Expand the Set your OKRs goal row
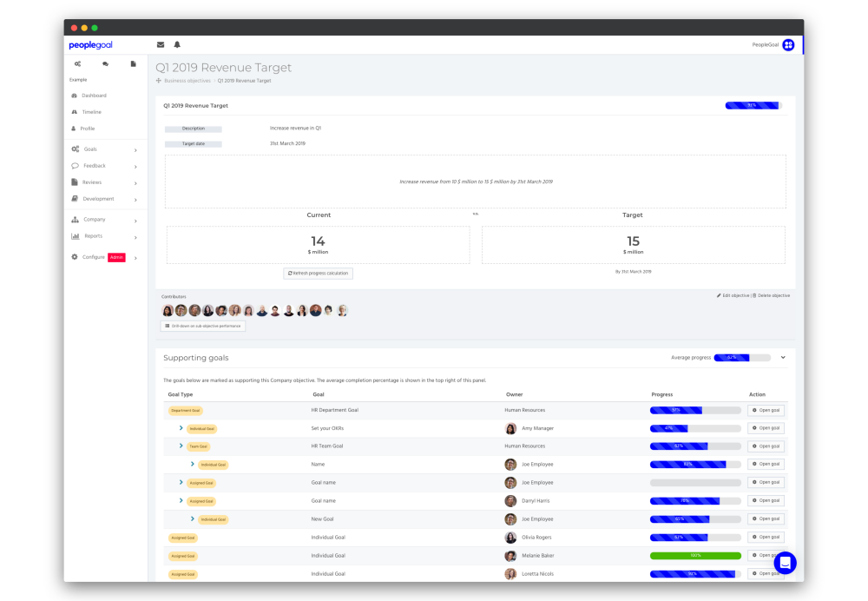Viewport: 868px width, 601px height. [x=181, y=428]
